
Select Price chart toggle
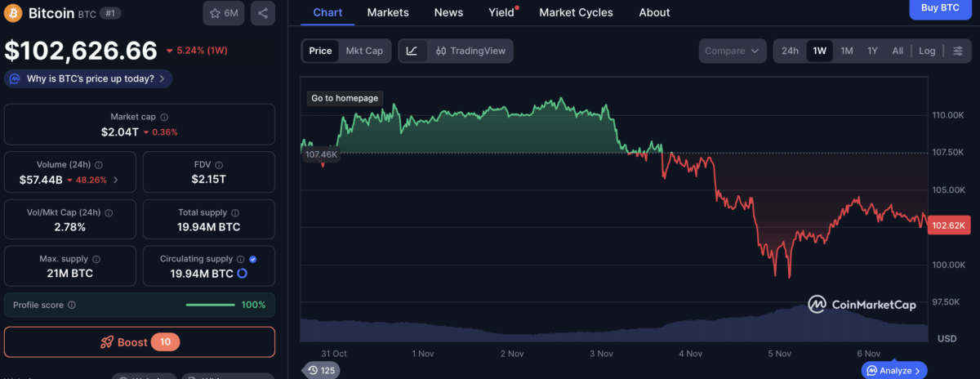coord(320,51)
